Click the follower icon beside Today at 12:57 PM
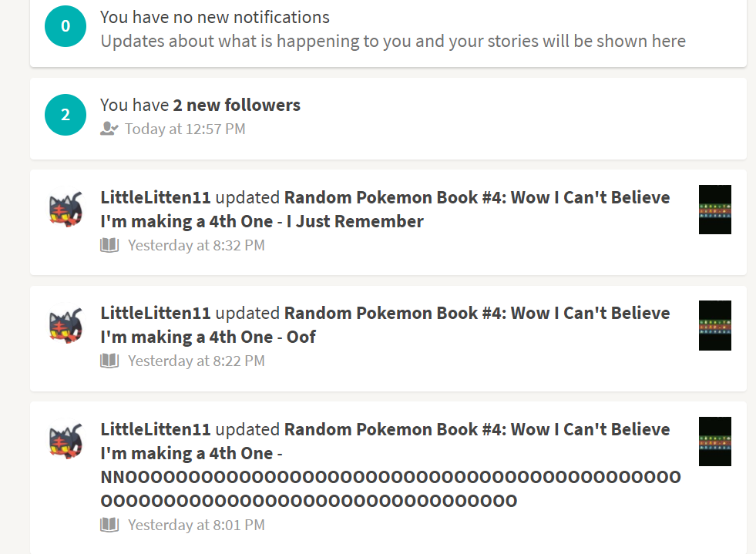Image resolution: width=756 pixels, height=554 pixels. [109, 129]
